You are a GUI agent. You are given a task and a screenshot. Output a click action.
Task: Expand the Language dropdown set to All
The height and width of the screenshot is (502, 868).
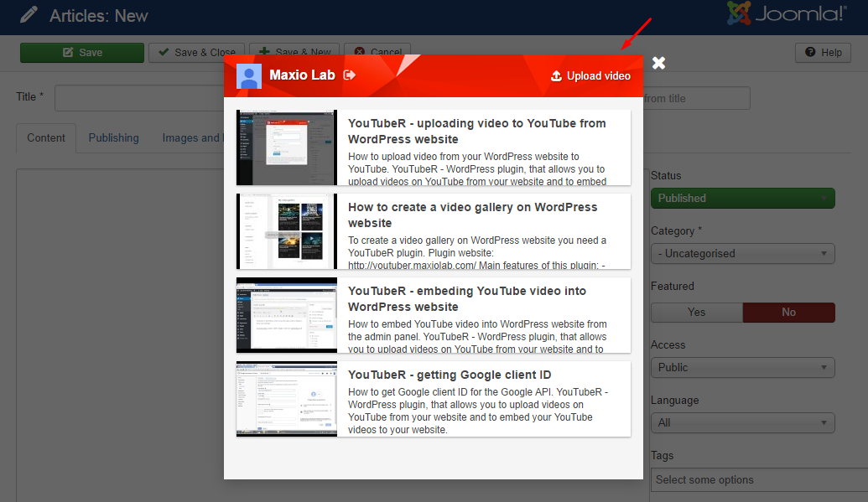pyautogui.click(x=742, y=423)
